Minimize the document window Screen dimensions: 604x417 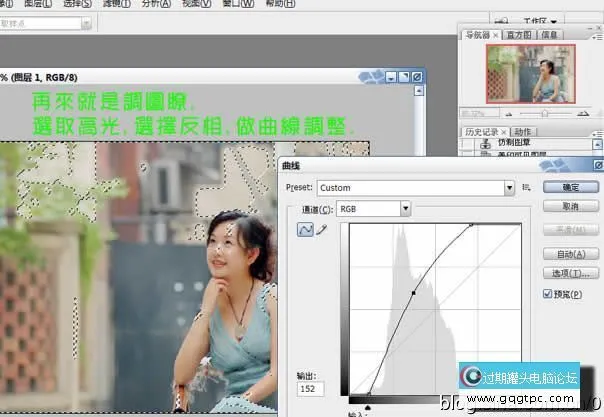(x=391, y=77)
